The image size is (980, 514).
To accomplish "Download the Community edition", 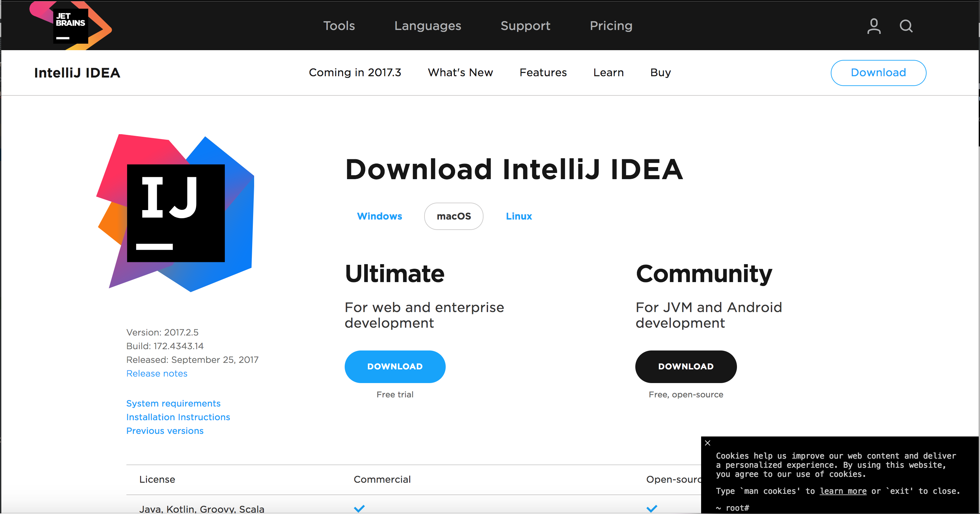I will pos(685,366).
